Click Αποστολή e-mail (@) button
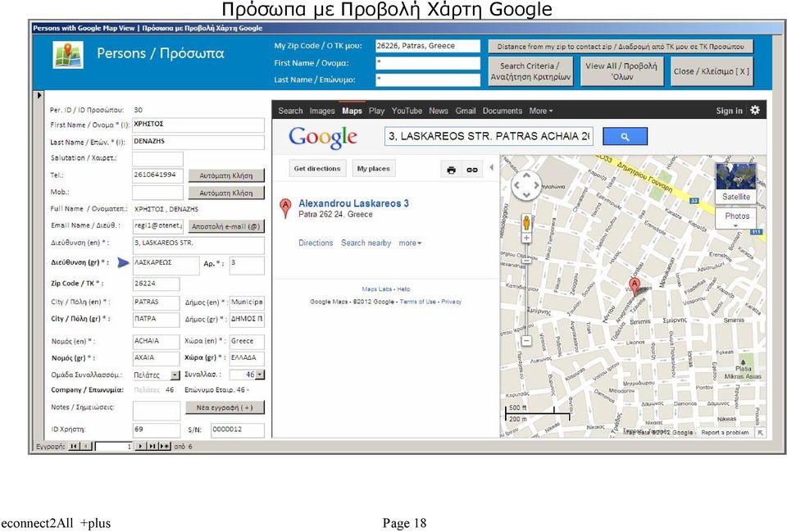 click(x=226, y=226)
